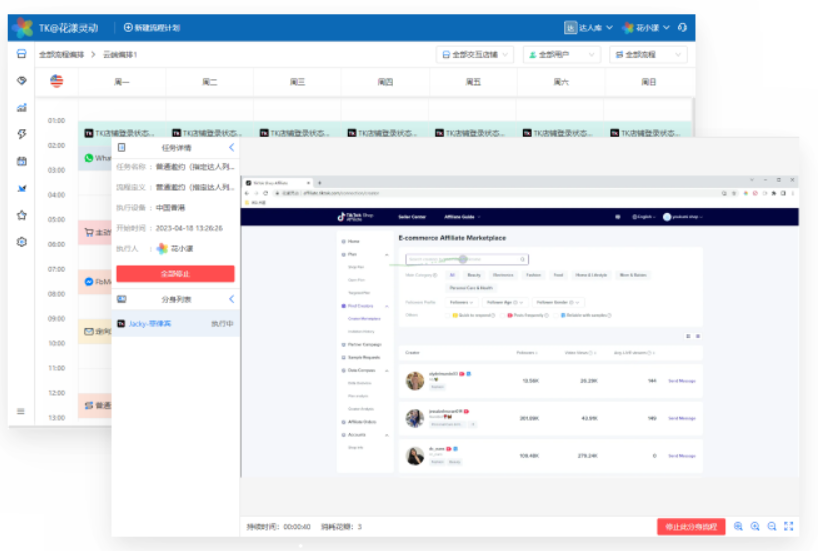The height and width of the screenshot is (551, 818).
Task: Enter fullscreen for the remote view
Action: 789,526
